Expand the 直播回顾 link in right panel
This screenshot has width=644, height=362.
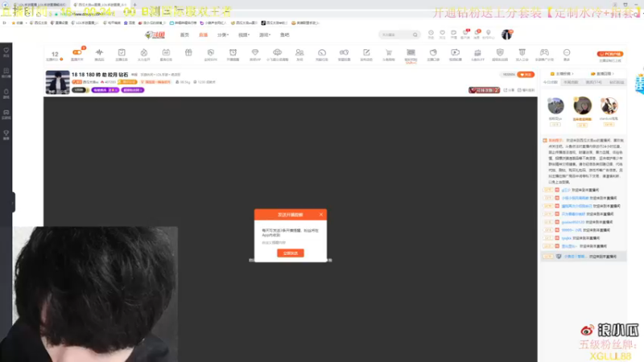[602, 74]
